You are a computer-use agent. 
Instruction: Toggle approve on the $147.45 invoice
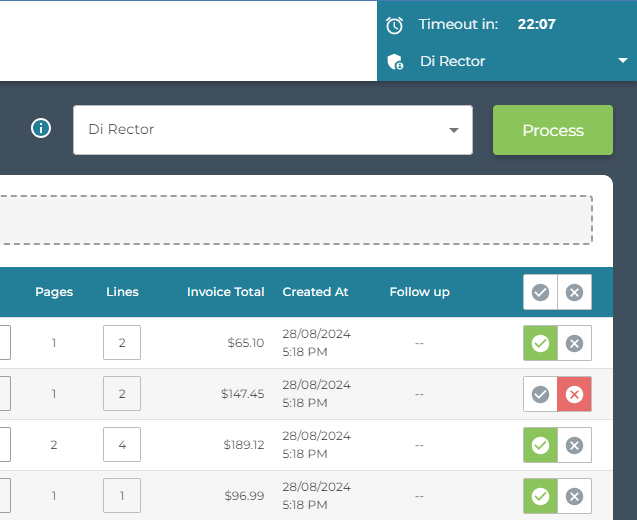coord(540,394)
